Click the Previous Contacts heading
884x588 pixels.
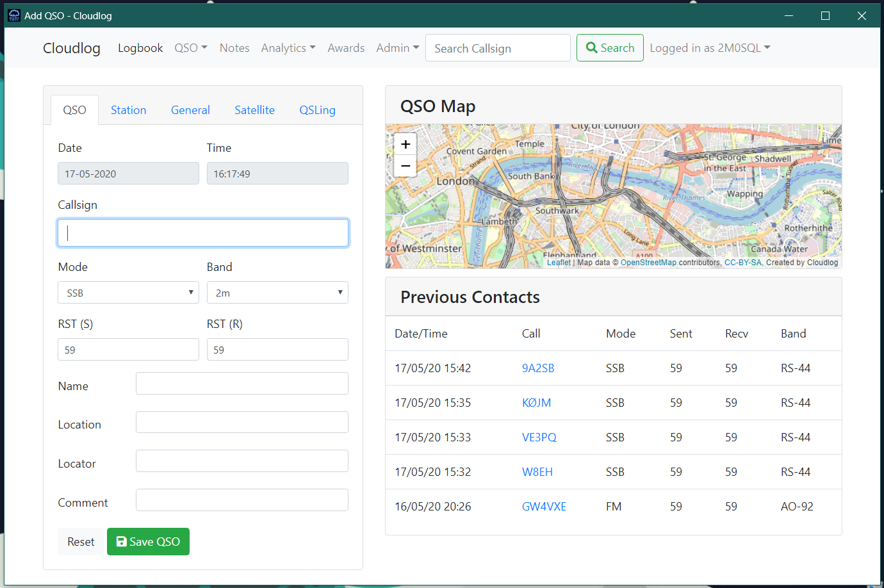click(470, 297)
